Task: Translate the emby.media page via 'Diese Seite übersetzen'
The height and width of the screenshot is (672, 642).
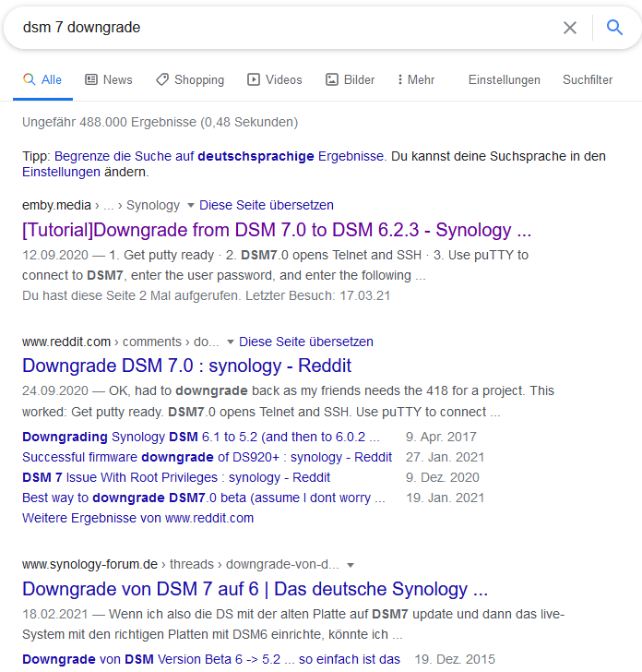Action: (x=267, y=205)
